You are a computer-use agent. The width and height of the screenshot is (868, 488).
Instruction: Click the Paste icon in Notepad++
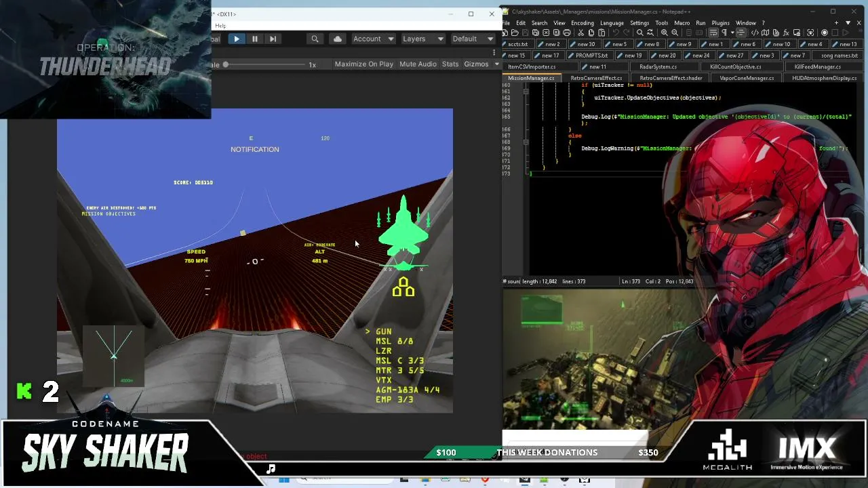(601, 33)
